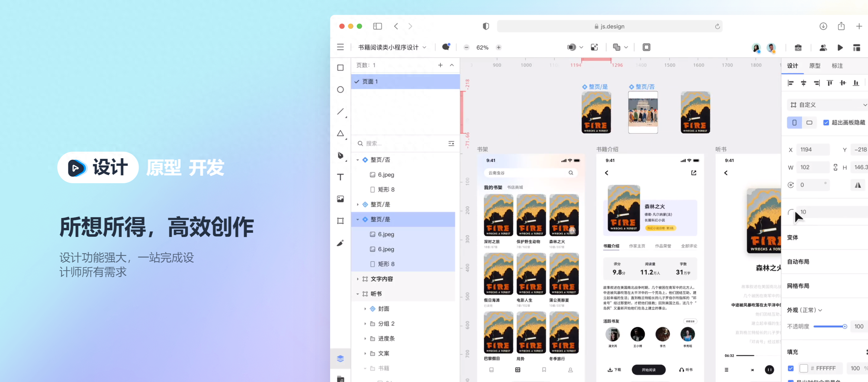Screen dimensions: 868x382
Task: Open the comments chat bubble
Action: point(446,47)
